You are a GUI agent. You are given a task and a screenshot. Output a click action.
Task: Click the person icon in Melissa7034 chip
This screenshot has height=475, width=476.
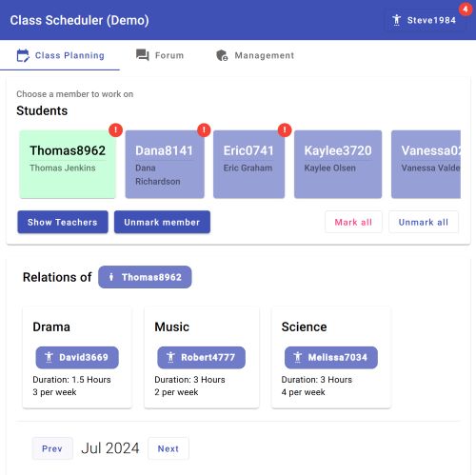[x=298, y=357]
